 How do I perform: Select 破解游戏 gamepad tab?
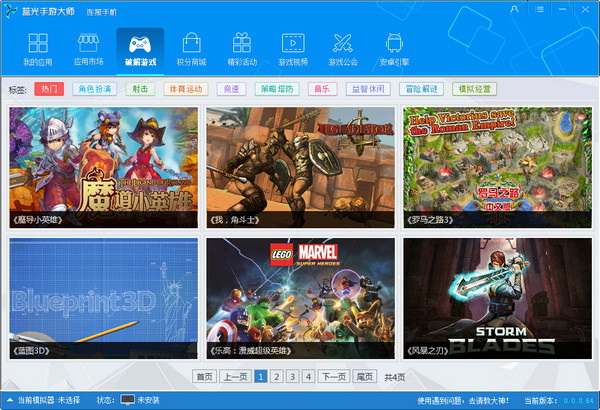point(140,50)
